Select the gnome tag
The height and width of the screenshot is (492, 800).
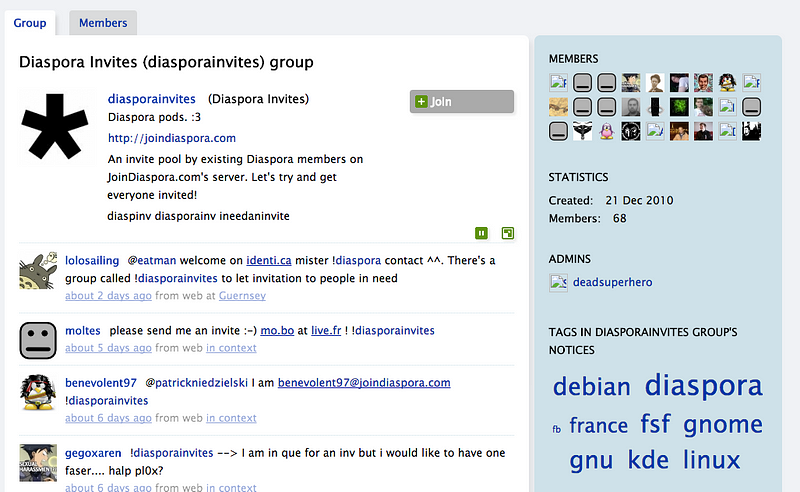tap(722, 425)
